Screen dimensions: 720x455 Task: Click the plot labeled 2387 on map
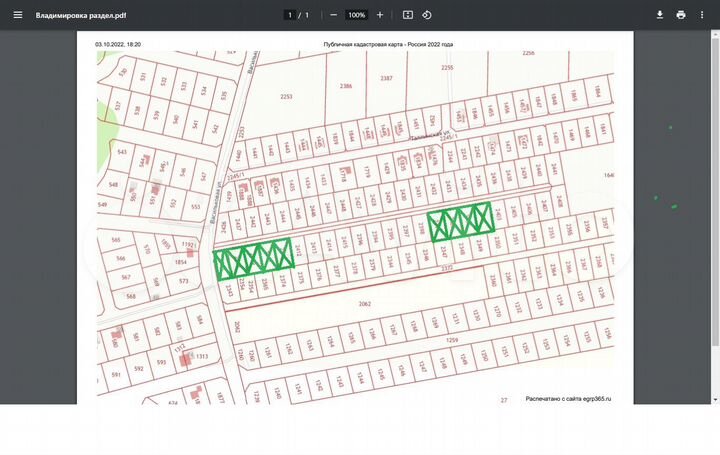click(386, 77)
